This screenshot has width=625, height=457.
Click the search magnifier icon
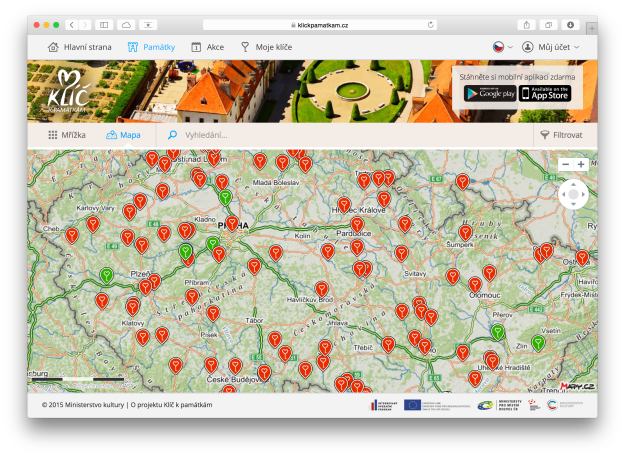click(172, 135)
